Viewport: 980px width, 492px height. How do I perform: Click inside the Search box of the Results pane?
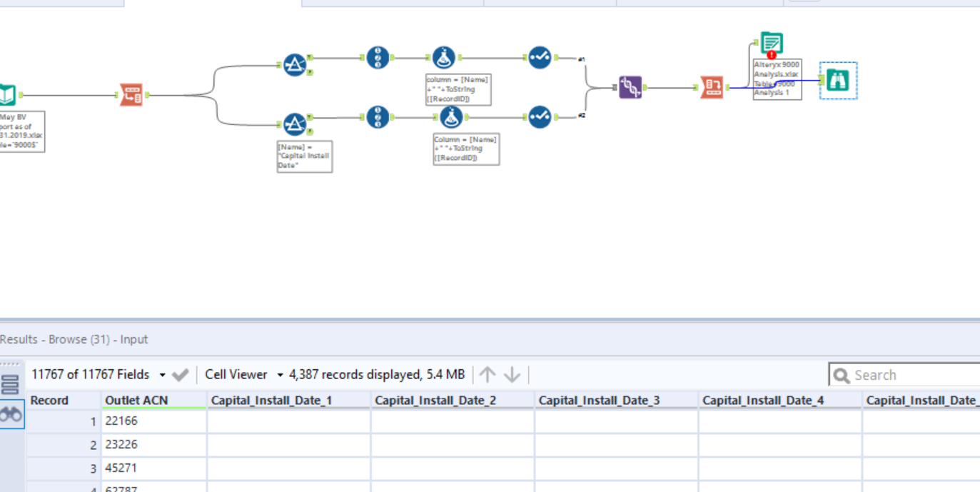899,374
